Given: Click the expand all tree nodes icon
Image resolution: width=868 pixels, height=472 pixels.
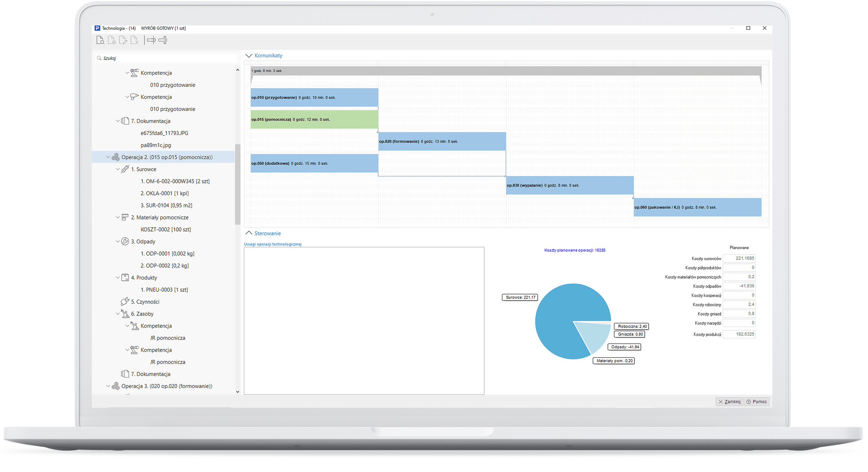Looking at the screenshot, I should (163, 40).
